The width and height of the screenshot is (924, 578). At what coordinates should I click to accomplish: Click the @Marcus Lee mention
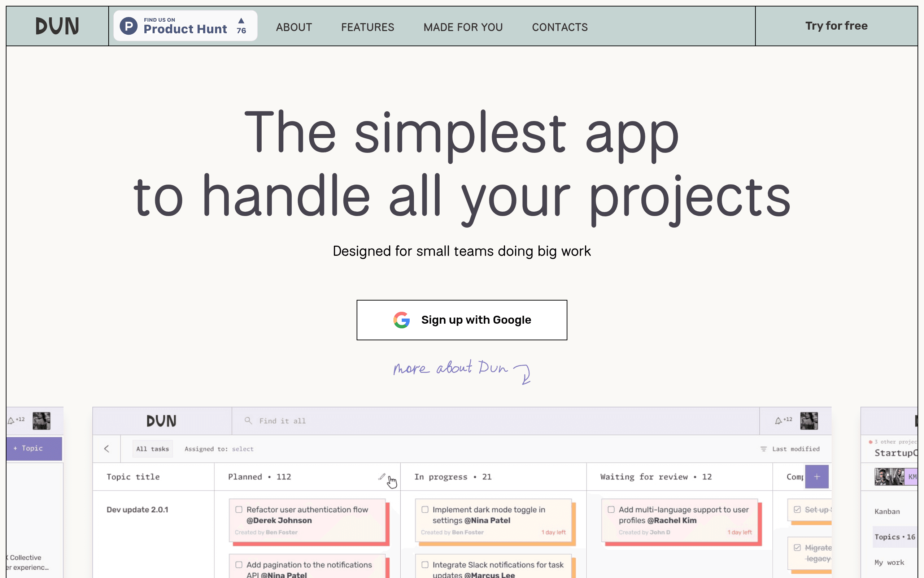[489, 574]
